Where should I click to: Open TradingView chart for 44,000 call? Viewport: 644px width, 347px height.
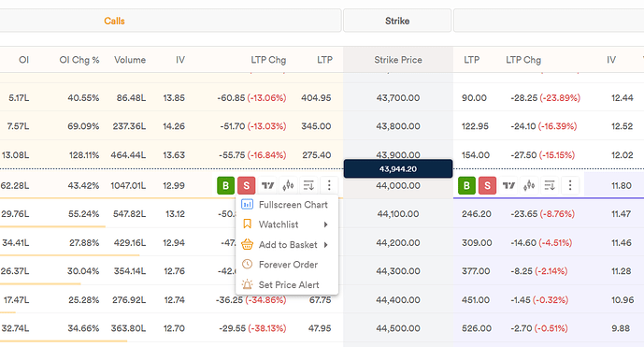pyautogui.click(x=267, y=185)
